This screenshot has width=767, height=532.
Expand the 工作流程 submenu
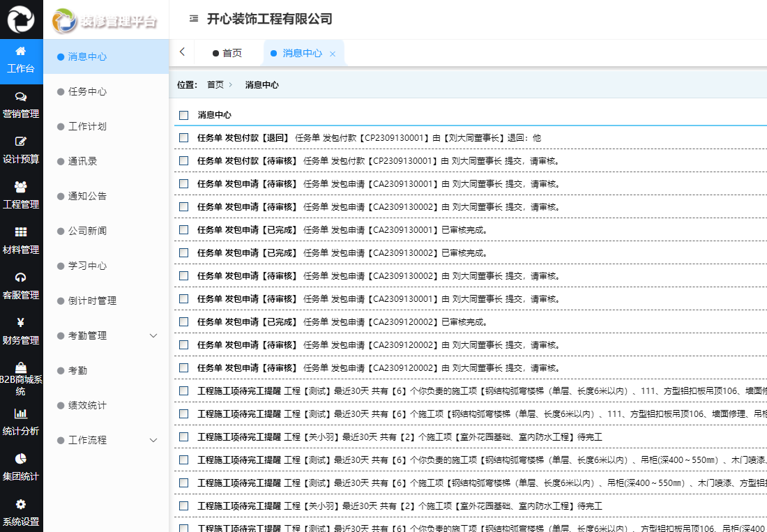click(x=105, y=440)
